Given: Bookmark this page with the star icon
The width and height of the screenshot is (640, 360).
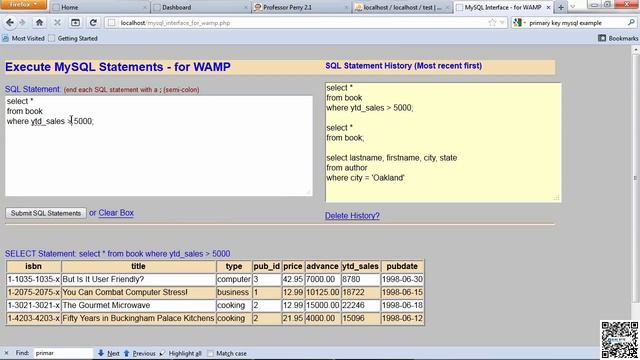Looking at the screenshot, I should pyautogui.click(x=492, y=23).
